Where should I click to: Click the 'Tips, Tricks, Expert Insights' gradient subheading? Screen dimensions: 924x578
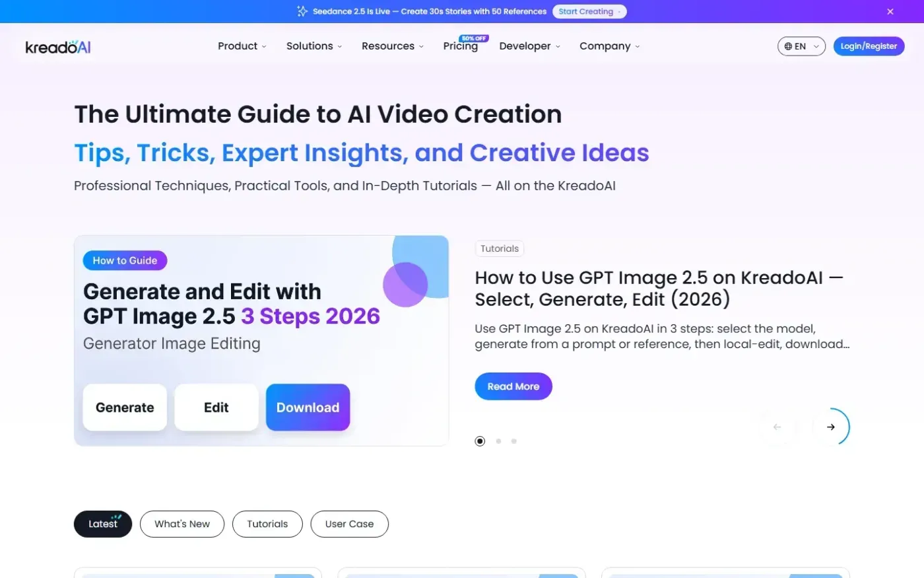362,153
